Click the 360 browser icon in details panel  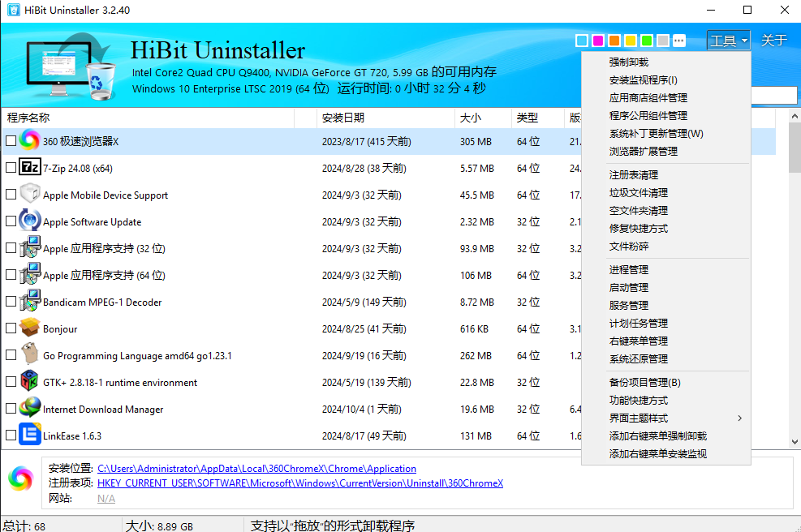[20, 479]
